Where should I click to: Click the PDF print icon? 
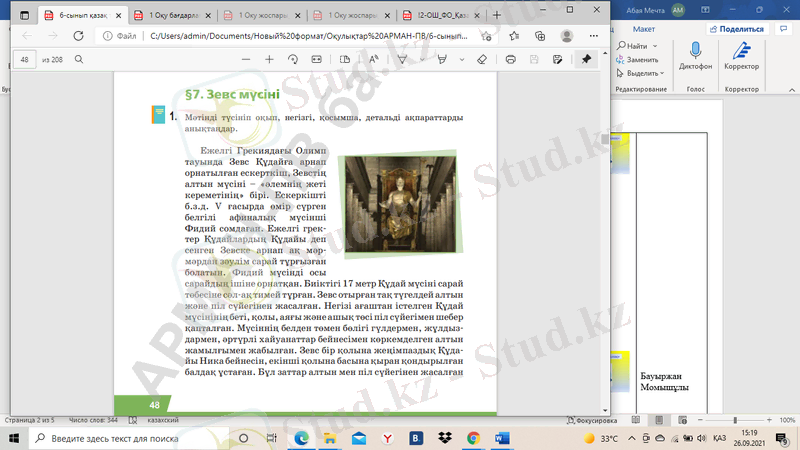click(511, 59)
